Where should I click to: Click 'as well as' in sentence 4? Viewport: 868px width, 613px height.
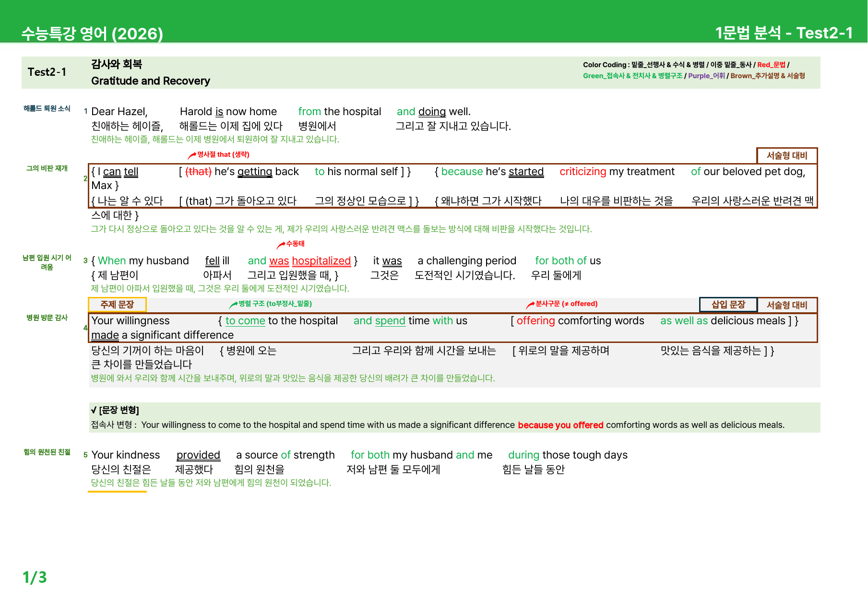point(684,320)
